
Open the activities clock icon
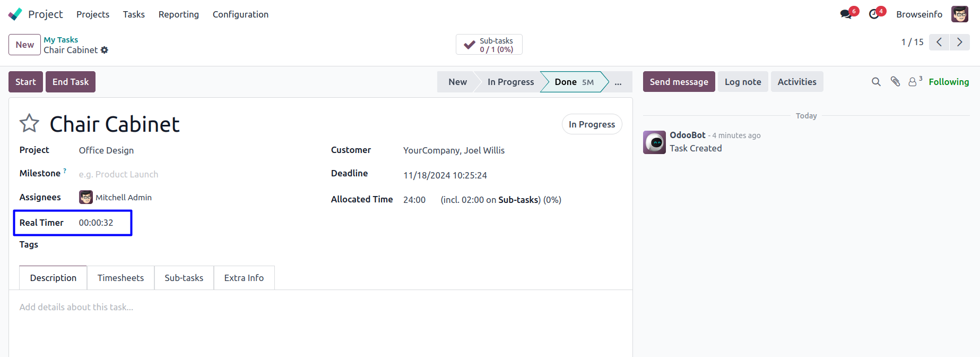(x=874, y=14)
